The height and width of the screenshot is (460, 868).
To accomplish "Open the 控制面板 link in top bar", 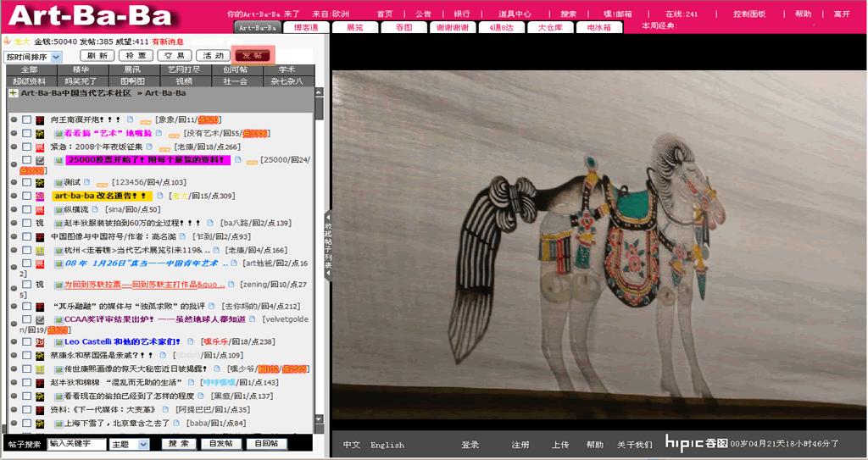I will coord(749,14).
